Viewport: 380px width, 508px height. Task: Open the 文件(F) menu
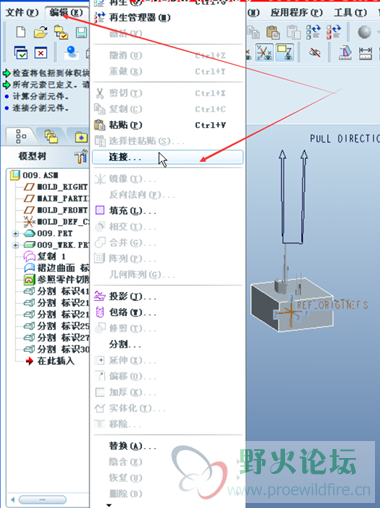(22, 13)
